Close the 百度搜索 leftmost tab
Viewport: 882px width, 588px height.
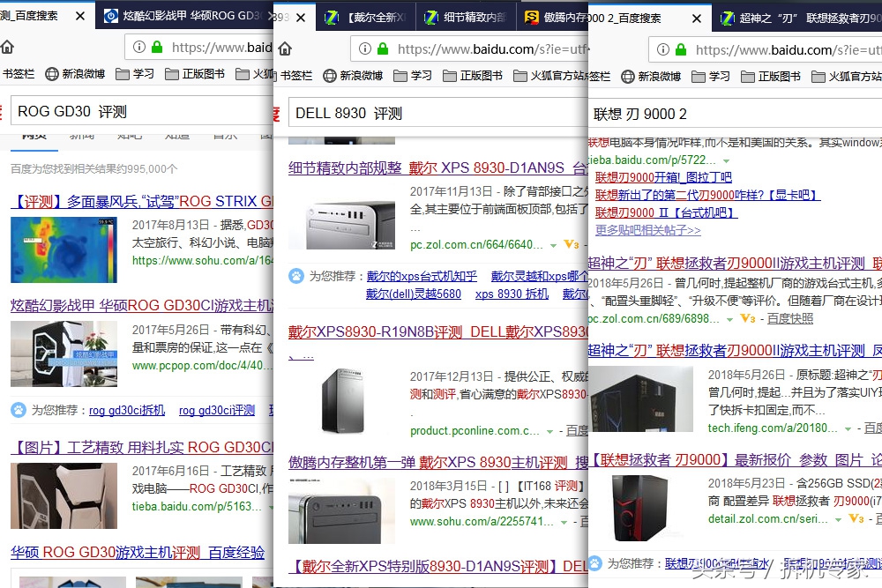pyautogui.click(x=79, y=15)
